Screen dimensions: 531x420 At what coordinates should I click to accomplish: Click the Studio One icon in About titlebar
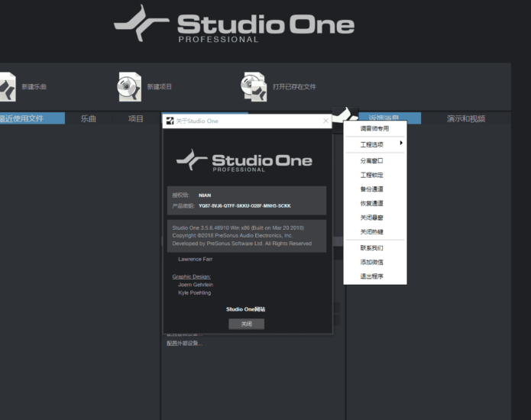[x=170, y=121]
